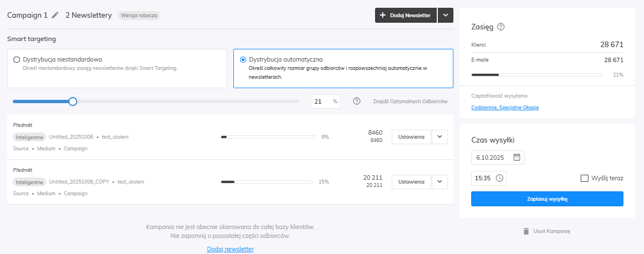This screenshot has width=644, height=254.
Task: Click the percentage input field showing 21
Action: pos(321,101)
